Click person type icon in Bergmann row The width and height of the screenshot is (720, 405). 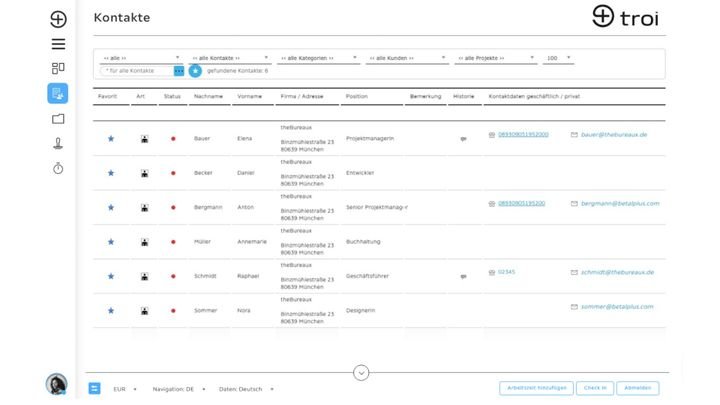(145, 208)
